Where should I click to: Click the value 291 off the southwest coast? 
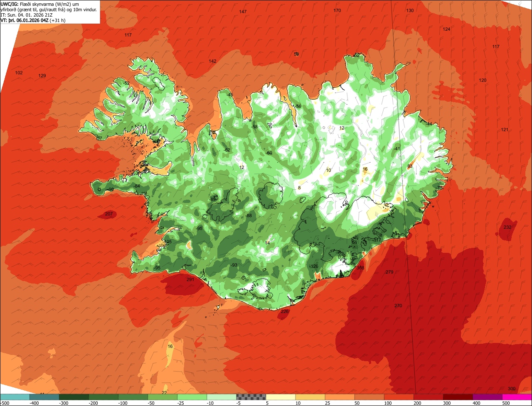[x=190, y=279]
